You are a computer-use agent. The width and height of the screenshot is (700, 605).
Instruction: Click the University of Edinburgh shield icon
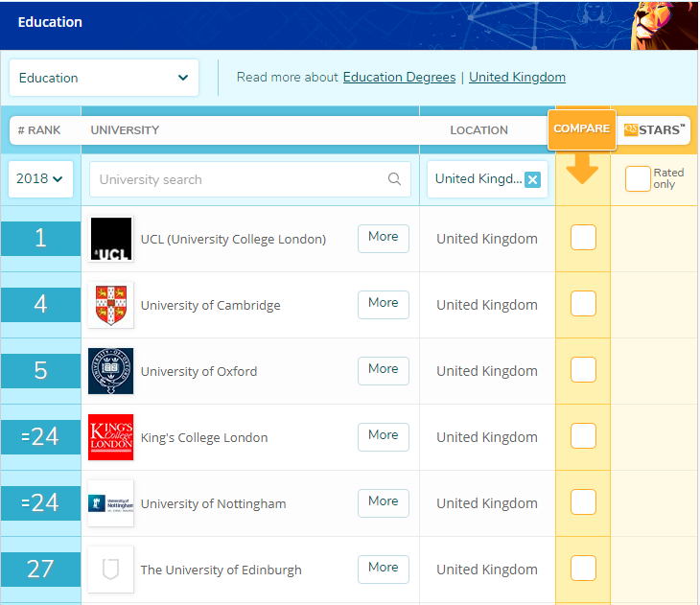[x=110, y=570]
